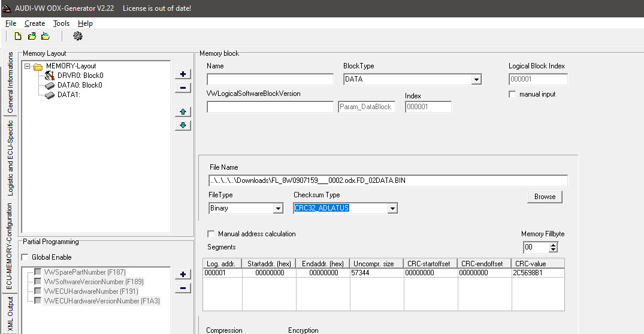The height and width of the screenshot is (334, 644).
Task: Toggle VWECUHardwareVersionNumber (F1A3) checkbox
Action: pyautogui.click(x=37, y=300)
